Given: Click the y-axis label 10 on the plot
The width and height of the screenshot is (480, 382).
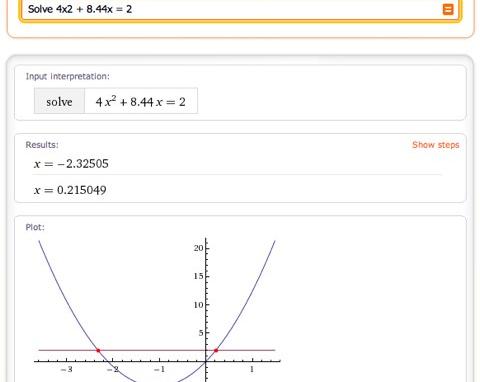Looking at the screenshot, I should tap(199, 305).
